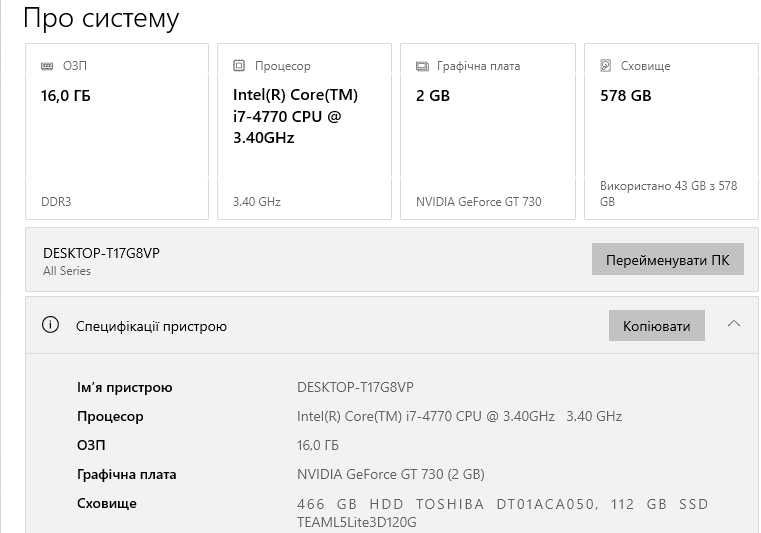Click the Ім'я пристрою value DESKTOP-T17G8VP
This screenshot has height=533, width=761.
click(355, 387)
